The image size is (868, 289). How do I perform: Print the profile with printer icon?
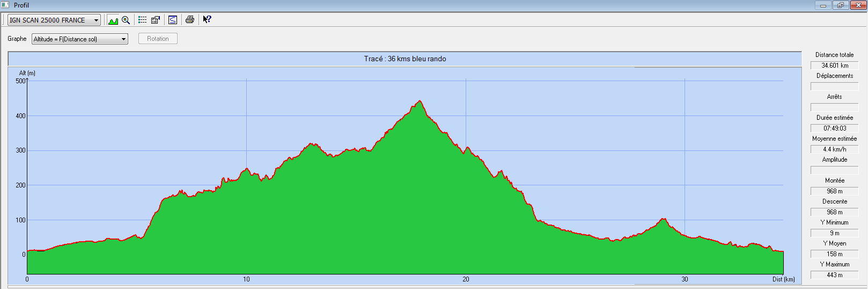(x=189, y=20)
